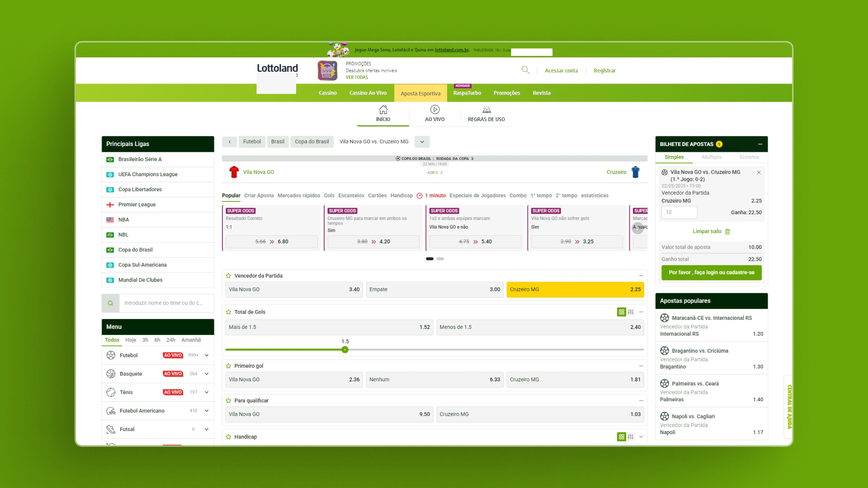Select the Cruzeiro MG 2.25 winner odds
The image size is (868, 488).
pos(575,290)
